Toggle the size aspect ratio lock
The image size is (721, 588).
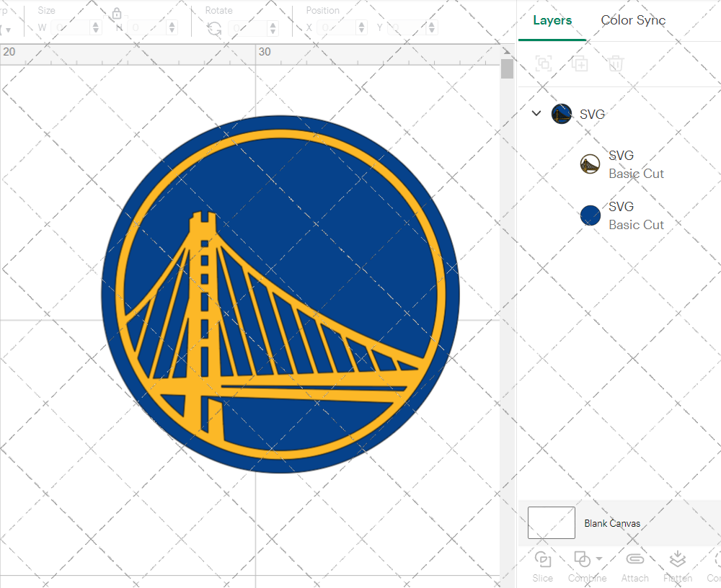[x=117, y=14]
